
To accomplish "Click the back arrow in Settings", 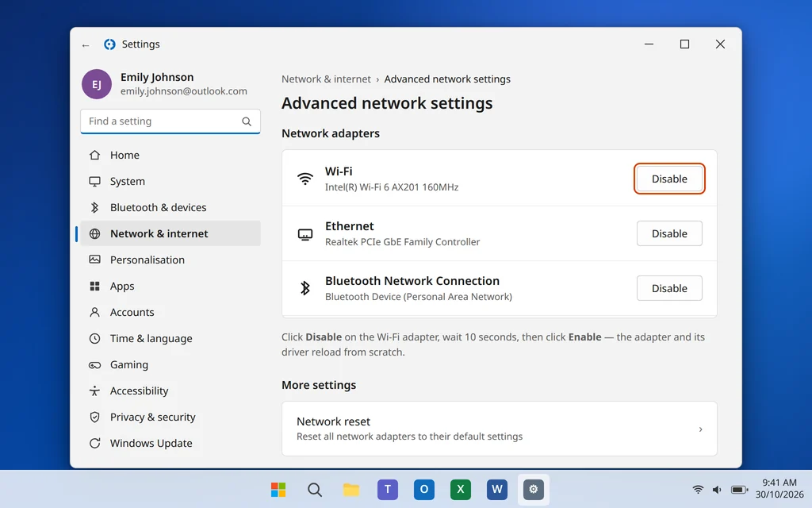I will tap(86, 45).
